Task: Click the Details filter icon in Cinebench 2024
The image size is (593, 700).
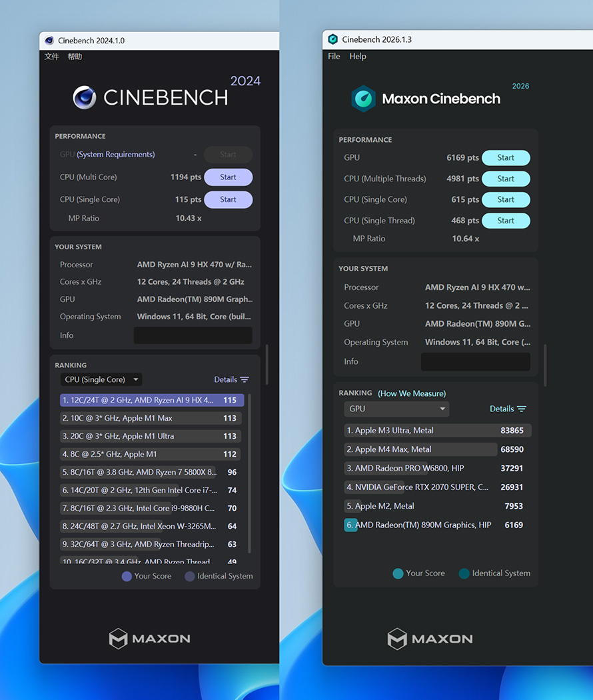Action: 245,379
